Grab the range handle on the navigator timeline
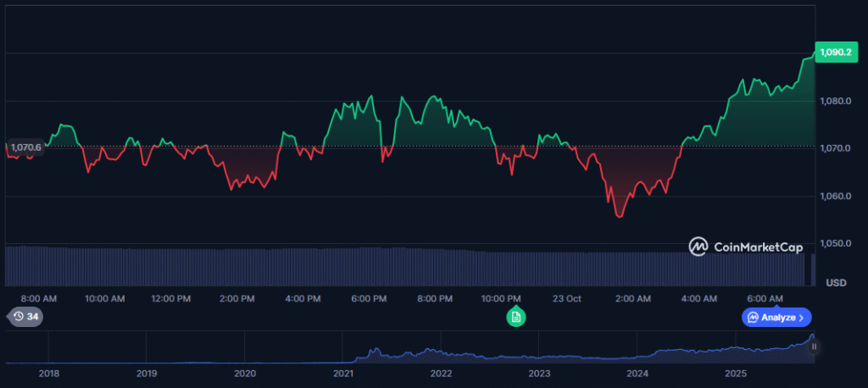Screen dimensions: 868x388 click(x=813, y=346)
